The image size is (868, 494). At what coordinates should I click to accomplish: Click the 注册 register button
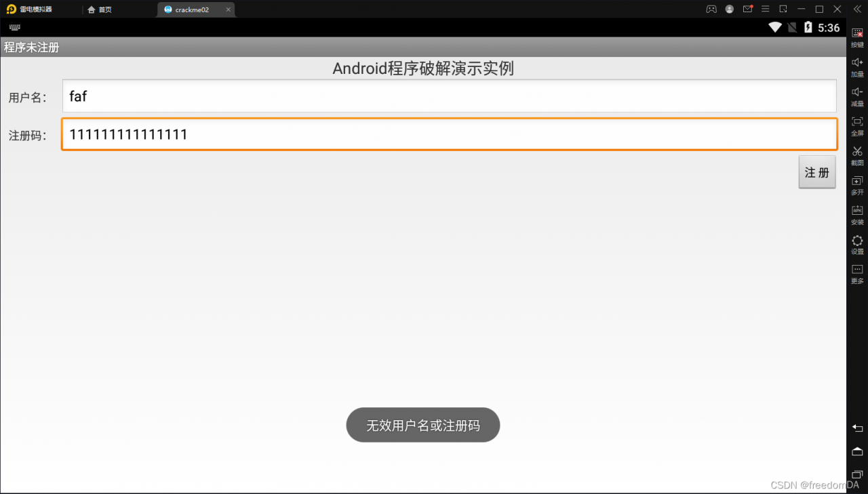[x=817, y=172]
